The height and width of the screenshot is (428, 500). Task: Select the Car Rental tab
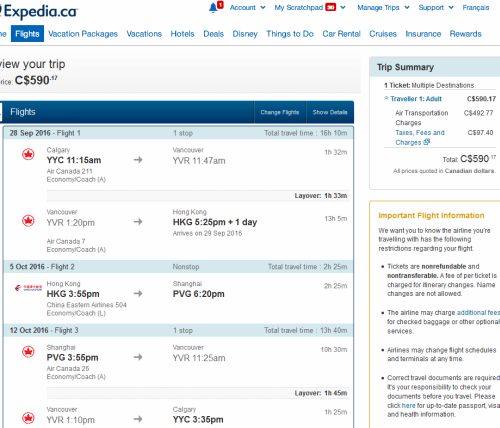point(341,34)
